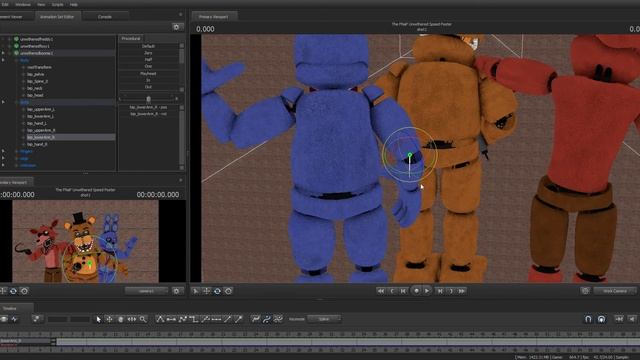The height and width of the screenshot is (360, 640).
Task: Click the Default preset row
Action: (x=149, y=46)
